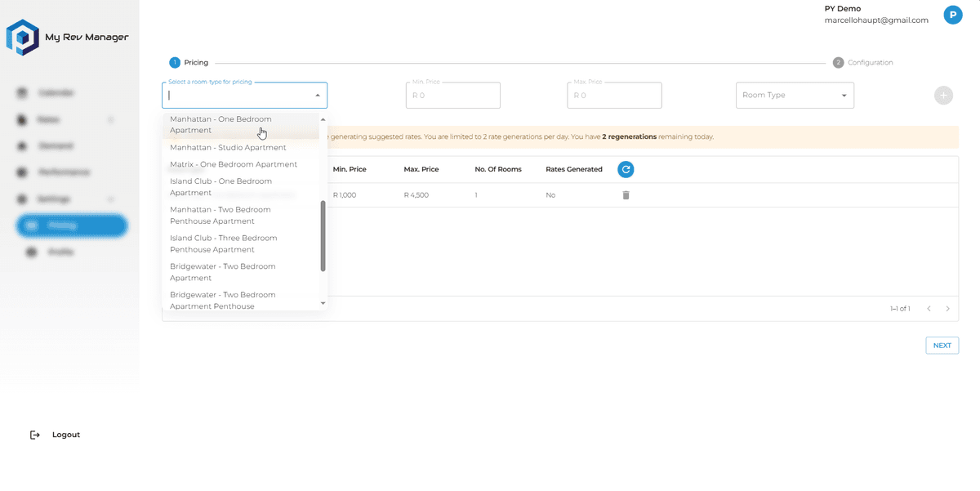980x491 pixels.
Task: Click the step 2 Configuration circle
Action: (x=838, y=62)
